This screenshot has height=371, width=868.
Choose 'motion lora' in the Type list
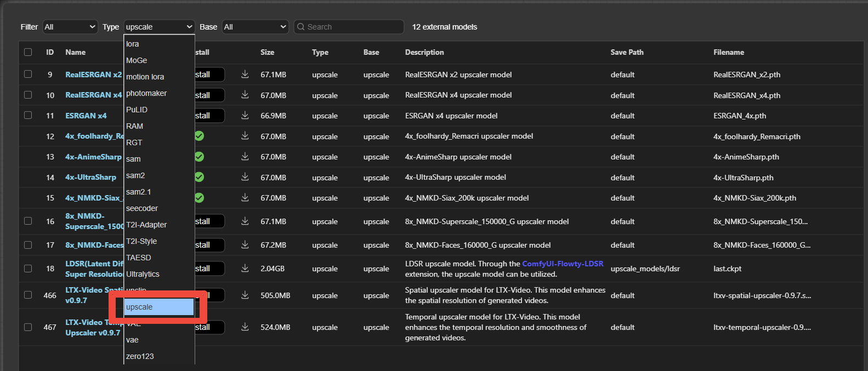(145, 77)
